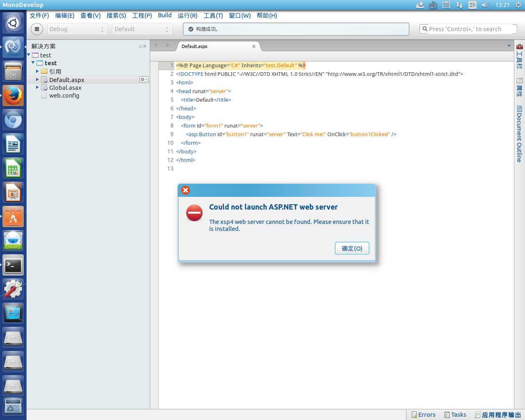Open the 工具栏 toolbox side panel
525x420 pixels.
click(x=519, y=56)
